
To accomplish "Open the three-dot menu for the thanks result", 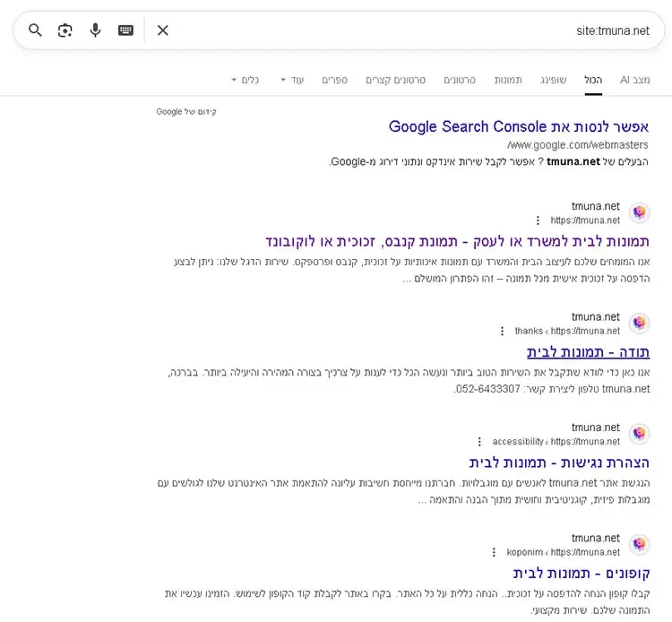I will tap(503, 331).
